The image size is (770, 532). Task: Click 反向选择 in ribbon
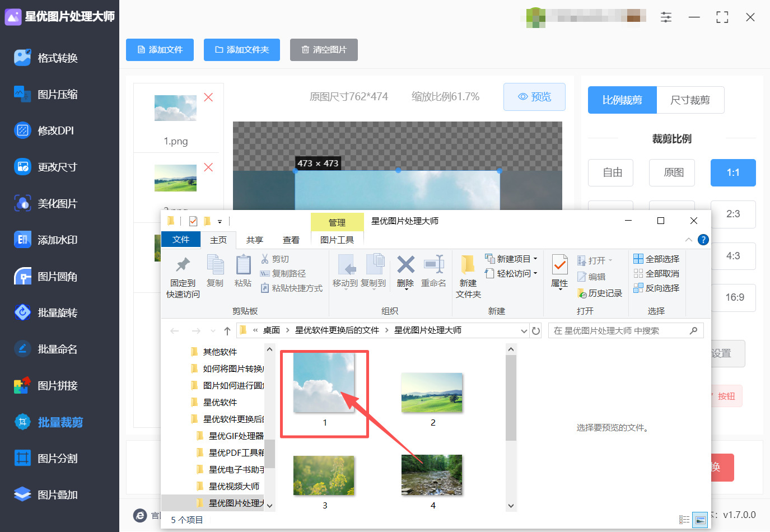click(x=656, y=288)
